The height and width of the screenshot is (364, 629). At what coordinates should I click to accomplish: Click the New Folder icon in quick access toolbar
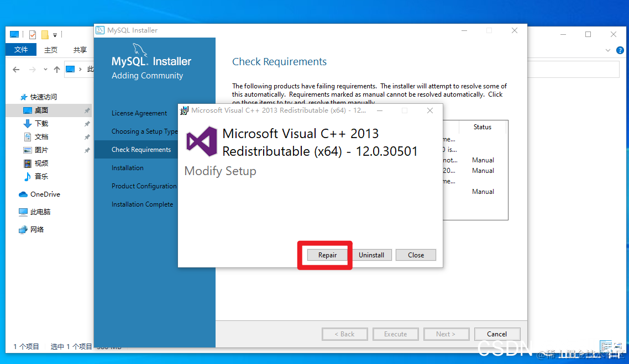pos(45,35)
